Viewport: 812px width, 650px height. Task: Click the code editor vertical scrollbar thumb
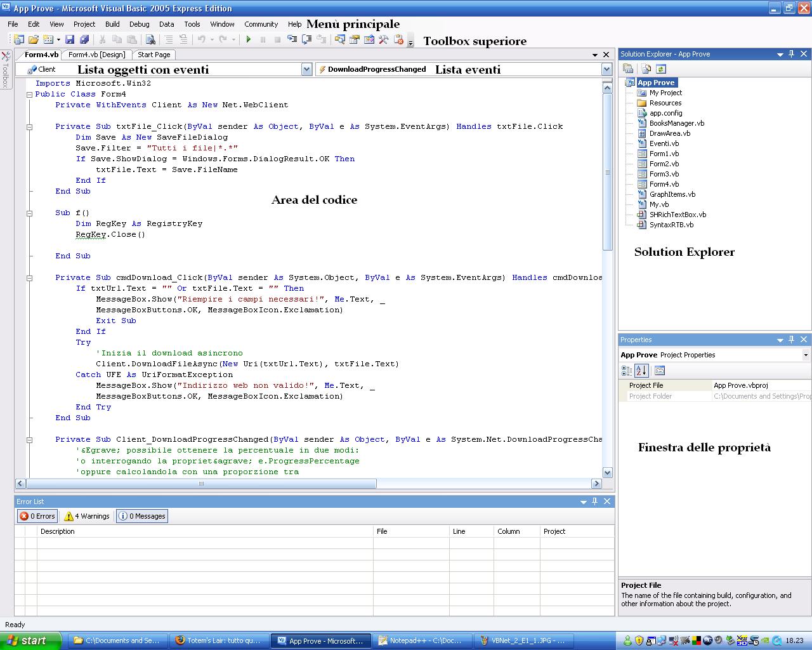[x=607, y=172]
